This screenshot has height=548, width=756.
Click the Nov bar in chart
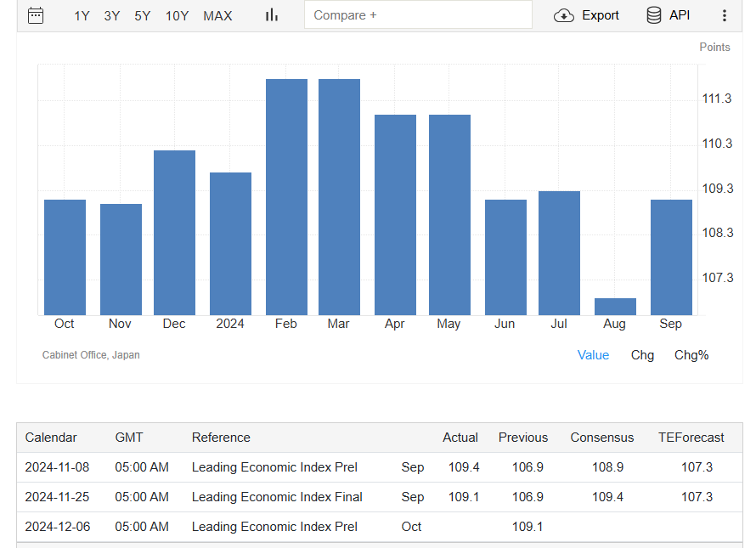121,259
